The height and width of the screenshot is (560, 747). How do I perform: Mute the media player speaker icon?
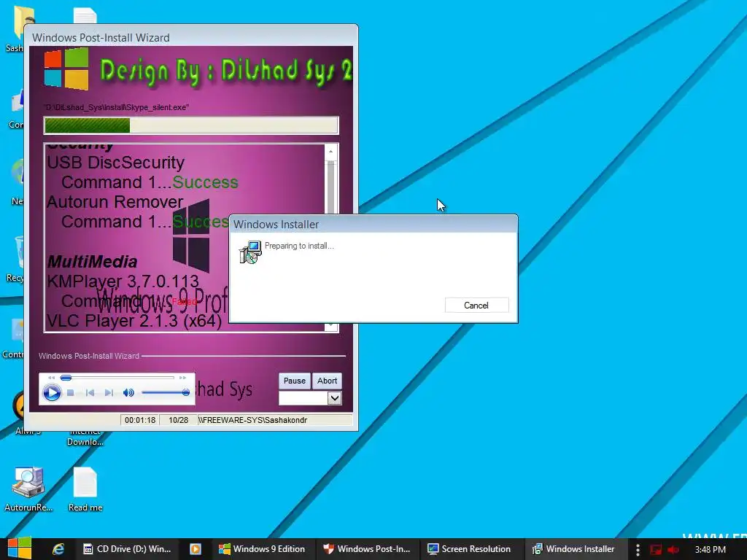tap(128, 393)
